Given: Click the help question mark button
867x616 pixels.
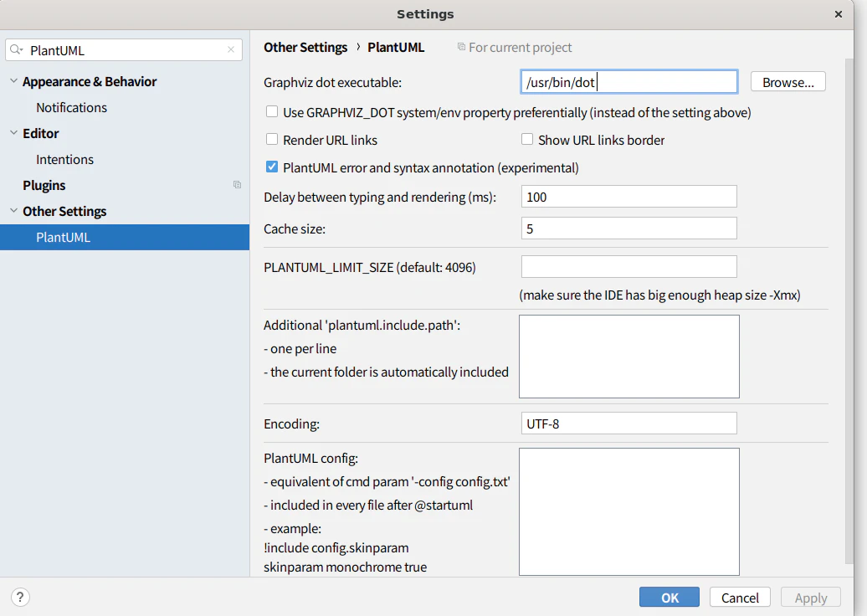Looking at the screenshot, I should pyautogui.click(x=20, y=598).
